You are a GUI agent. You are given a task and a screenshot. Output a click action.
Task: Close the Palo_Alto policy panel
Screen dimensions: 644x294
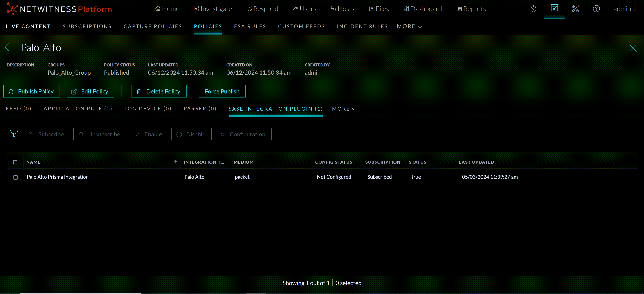tap(633, 48)
